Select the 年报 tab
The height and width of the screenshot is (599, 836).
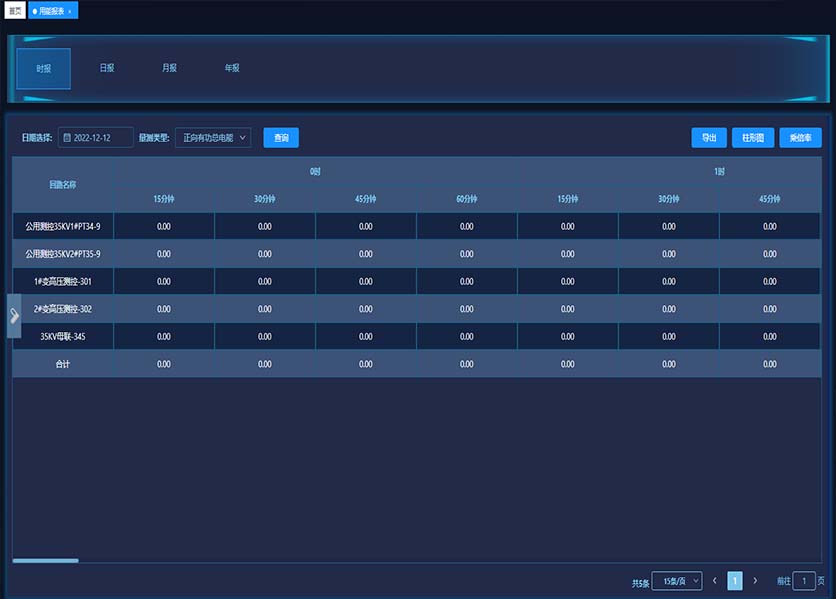(232, 68)
